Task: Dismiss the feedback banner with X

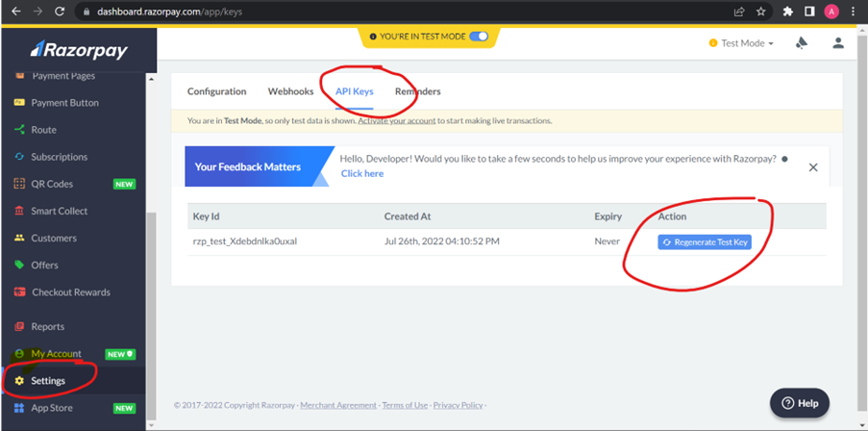Action: [813, 167]
